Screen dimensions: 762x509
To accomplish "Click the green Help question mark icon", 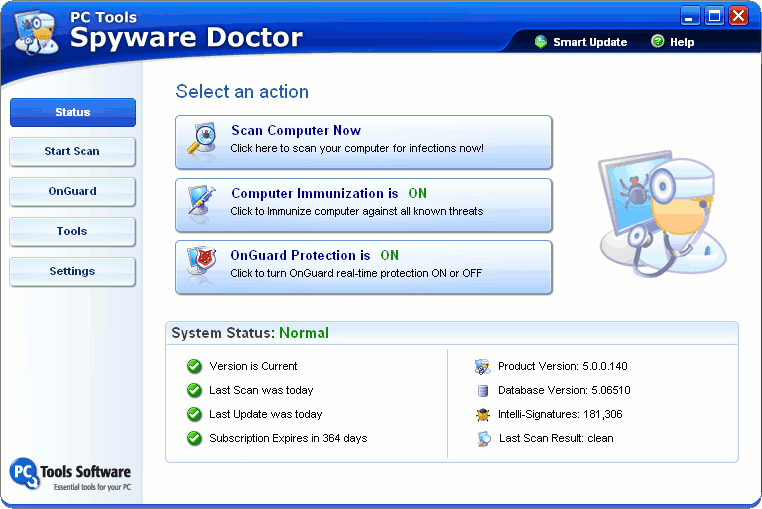I will click(657, 42).
